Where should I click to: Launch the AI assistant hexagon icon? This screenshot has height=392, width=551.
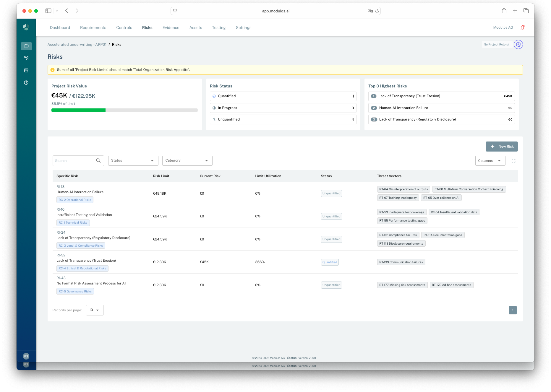[x=518, y=44]
